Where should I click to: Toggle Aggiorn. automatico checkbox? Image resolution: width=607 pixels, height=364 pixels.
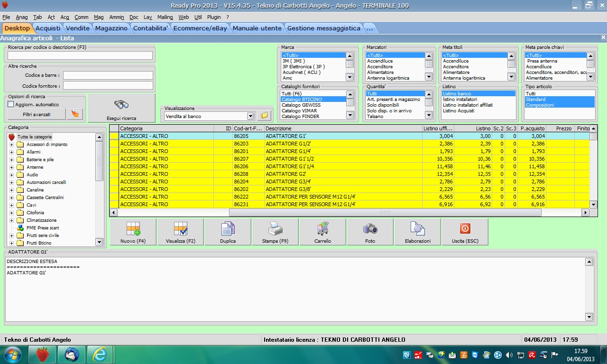(11, 104)
